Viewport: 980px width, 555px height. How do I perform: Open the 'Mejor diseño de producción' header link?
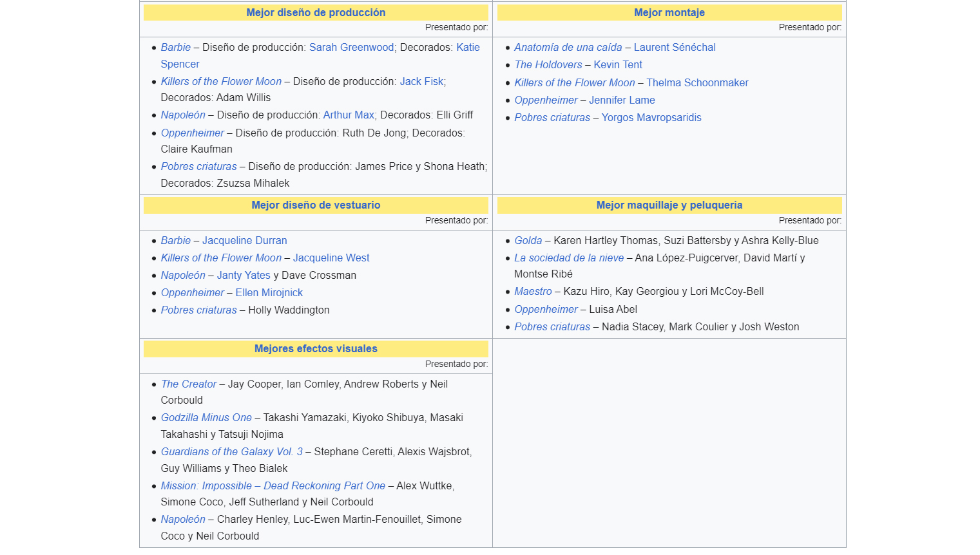click(316, 12)
